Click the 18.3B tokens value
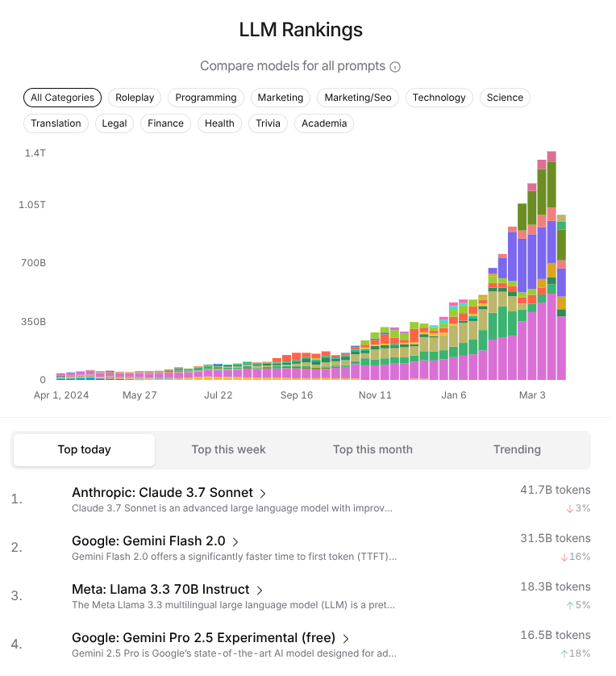This screenshot has width=616, height=676. (556, 586)
